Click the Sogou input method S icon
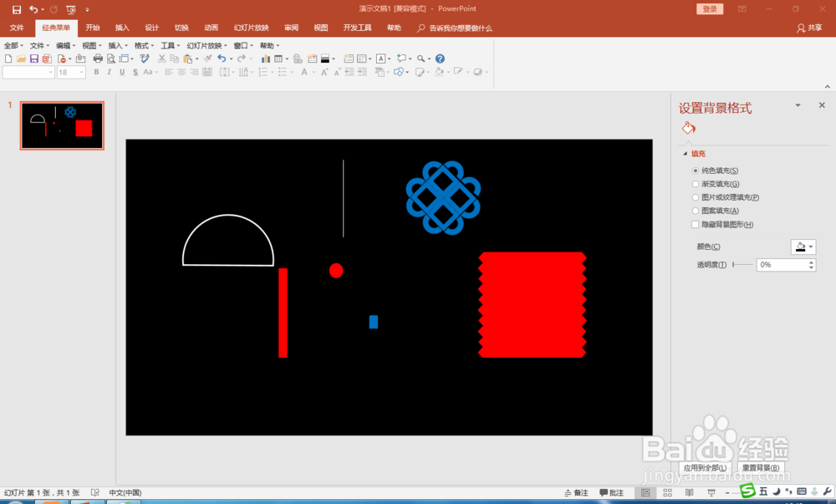 [x=748, y=491]
